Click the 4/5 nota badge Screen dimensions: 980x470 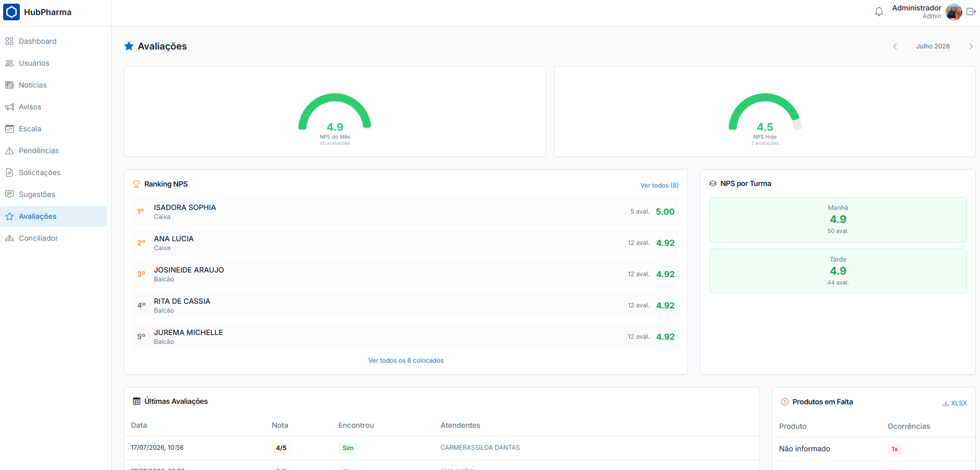pos(281,448)
